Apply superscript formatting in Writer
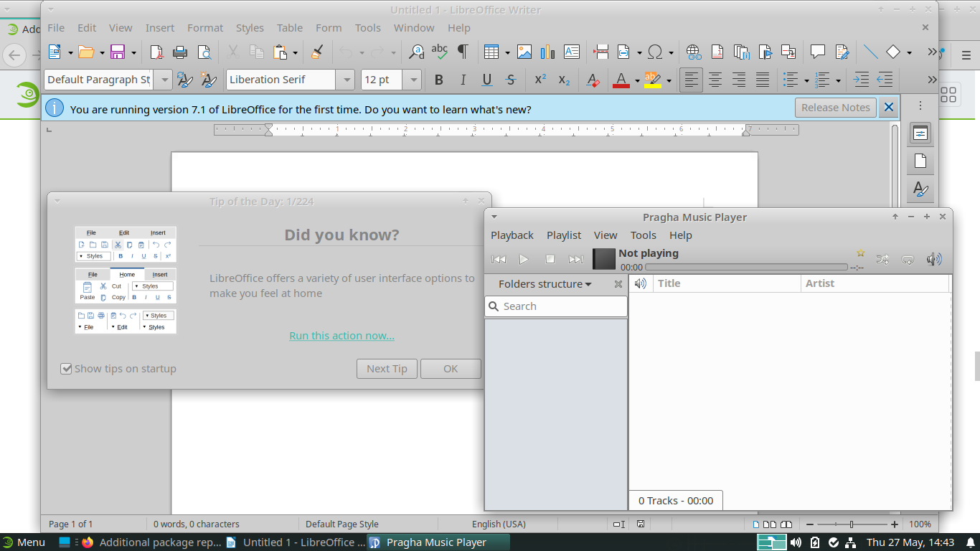 point(540,80)
